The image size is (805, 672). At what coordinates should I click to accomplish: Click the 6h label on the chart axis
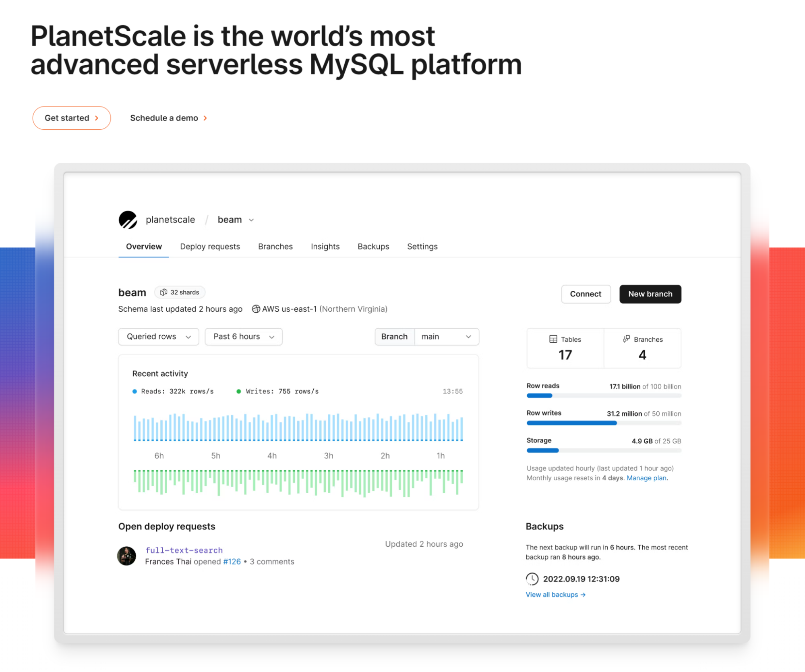click(159, 456)
